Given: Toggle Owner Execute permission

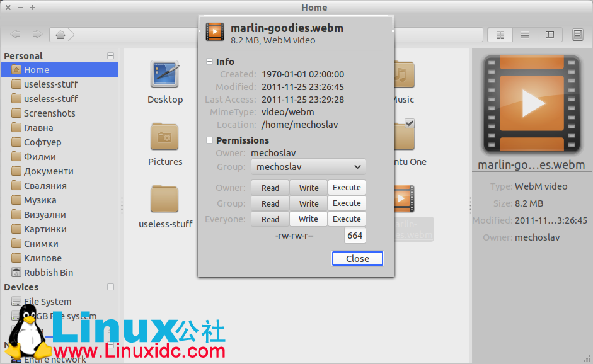Looking at the screenshot, I should pos(347,188).
